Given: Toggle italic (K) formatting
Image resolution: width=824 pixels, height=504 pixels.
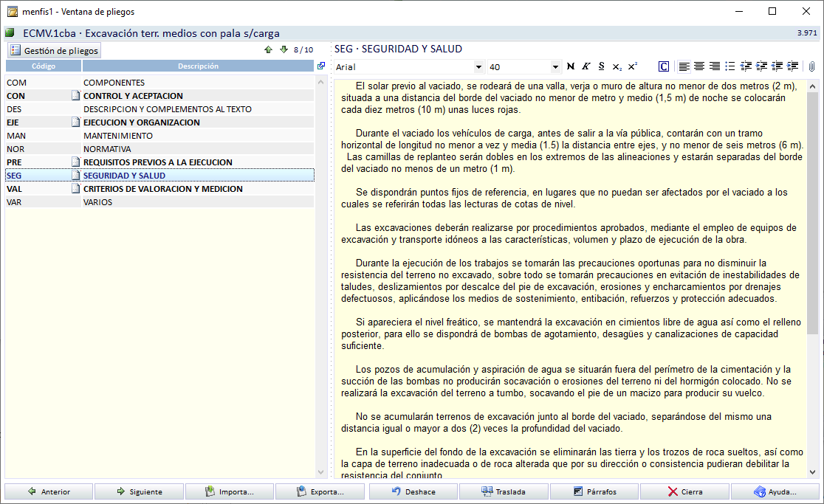Looking at the screenshot, I should pos(586,66).
